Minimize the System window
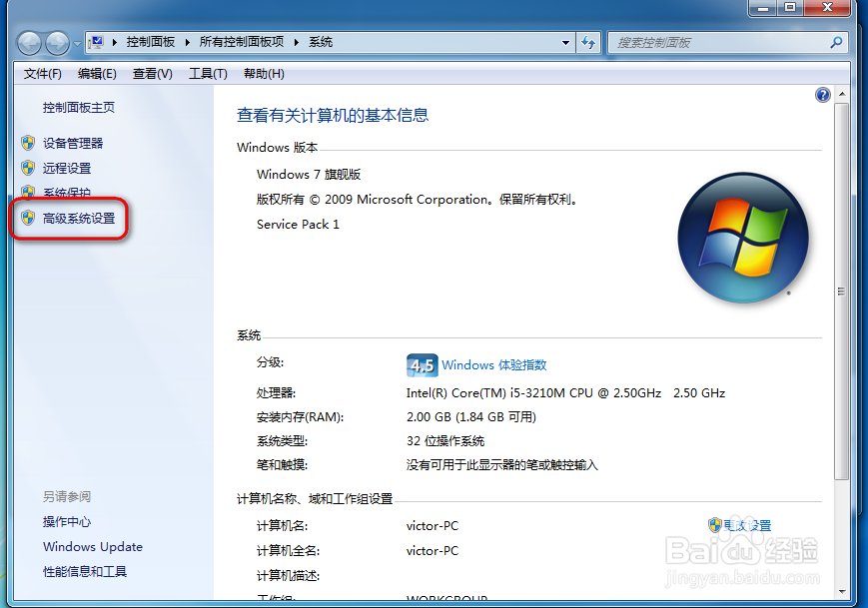This screenshot has width=868, height=608. (x=763, y=7)
